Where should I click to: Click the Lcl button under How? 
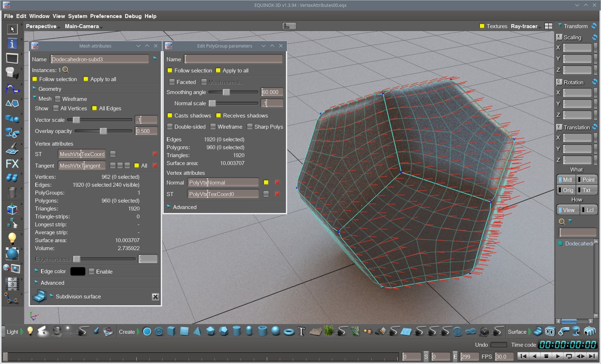589,210
